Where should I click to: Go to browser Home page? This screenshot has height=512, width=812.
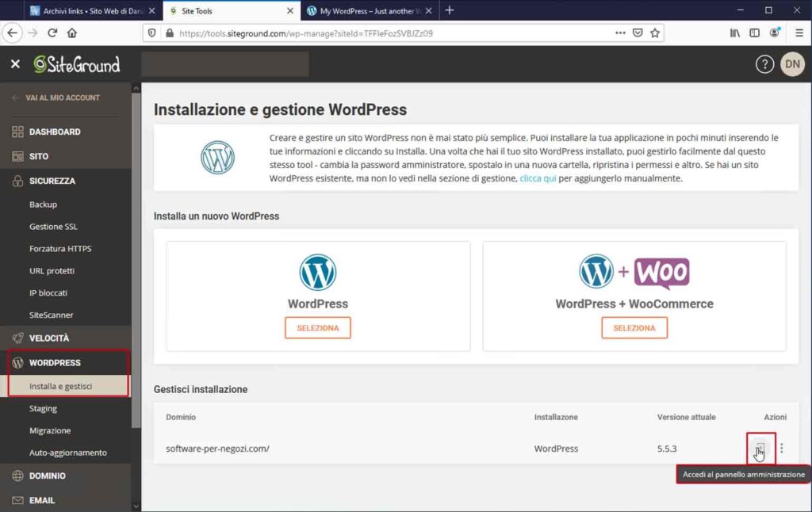72,33
